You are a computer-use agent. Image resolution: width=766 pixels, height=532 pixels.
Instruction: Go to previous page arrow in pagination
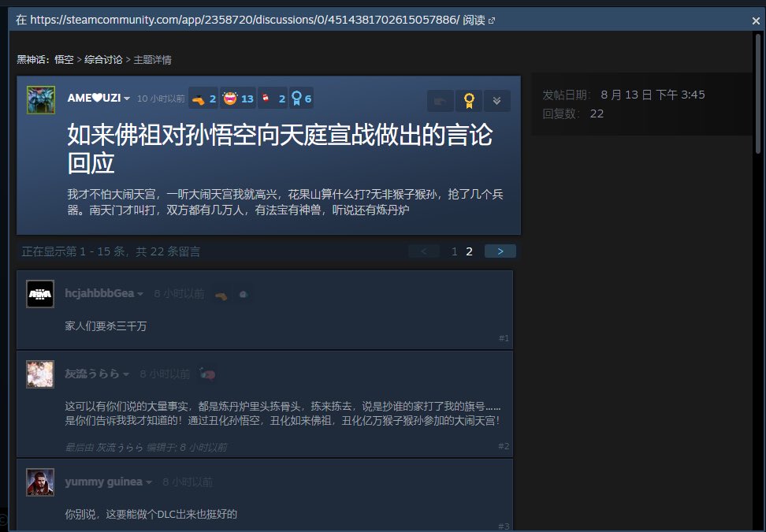pos(423,251)
